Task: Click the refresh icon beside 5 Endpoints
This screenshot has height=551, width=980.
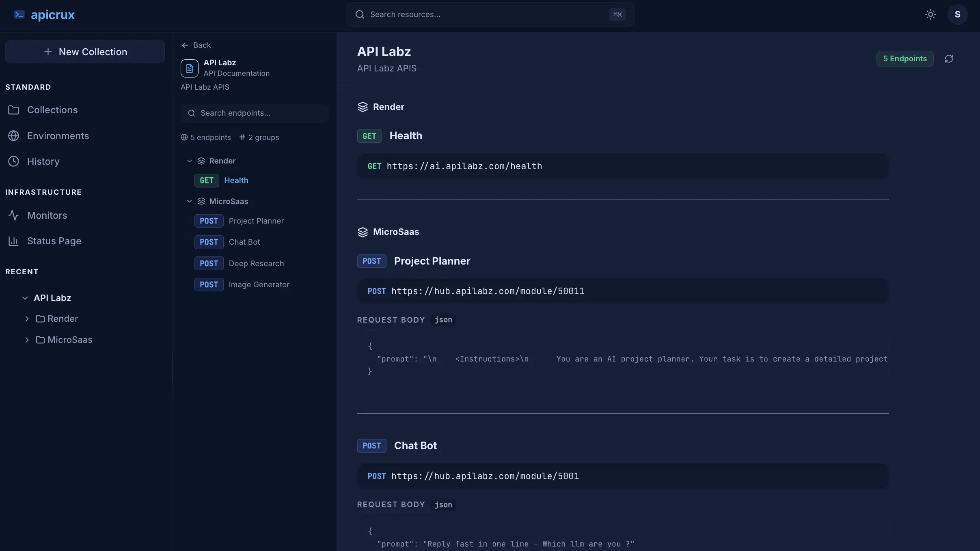Action: (x=949, y=59)
